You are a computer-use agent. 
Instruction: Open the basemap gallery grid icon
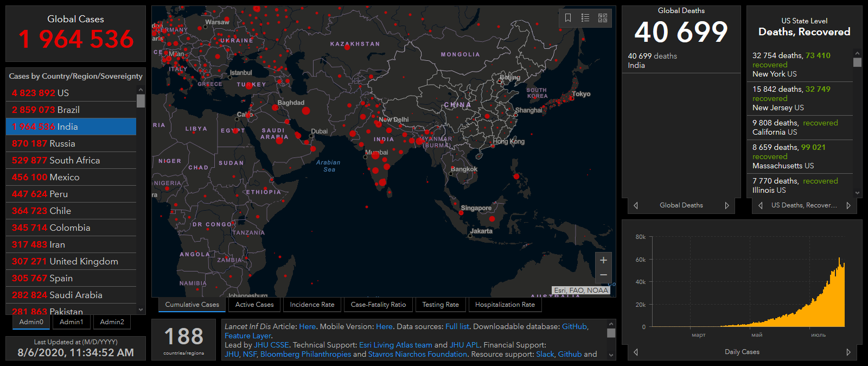pos(603,18)
